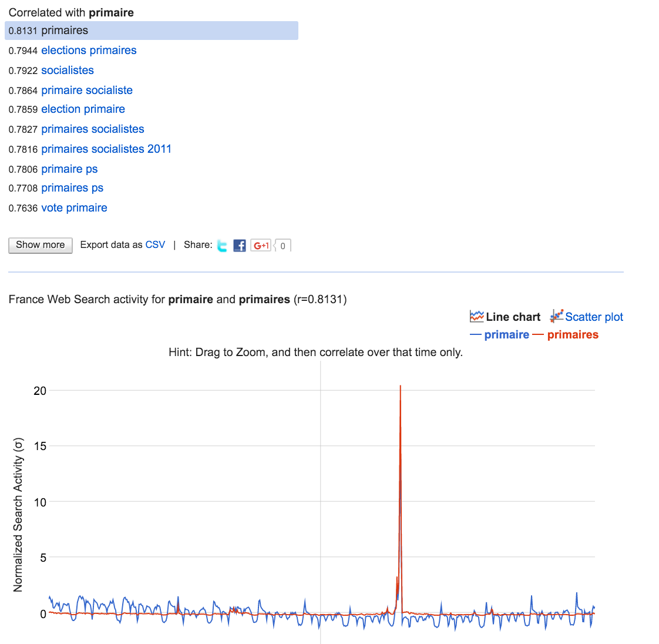
Task: Select highlighted primaires correlation row
Action: (x=152, y=31)
